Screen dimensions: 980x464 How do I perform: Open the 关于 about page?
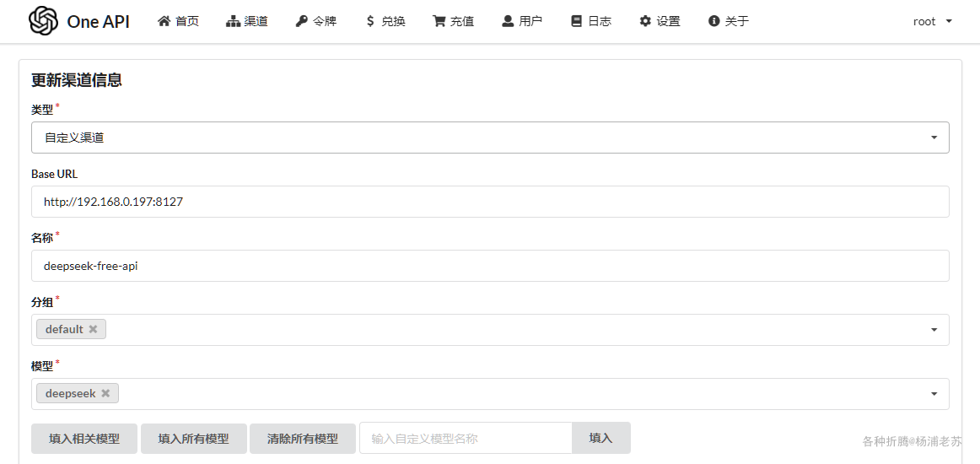(x=729, y=21)
